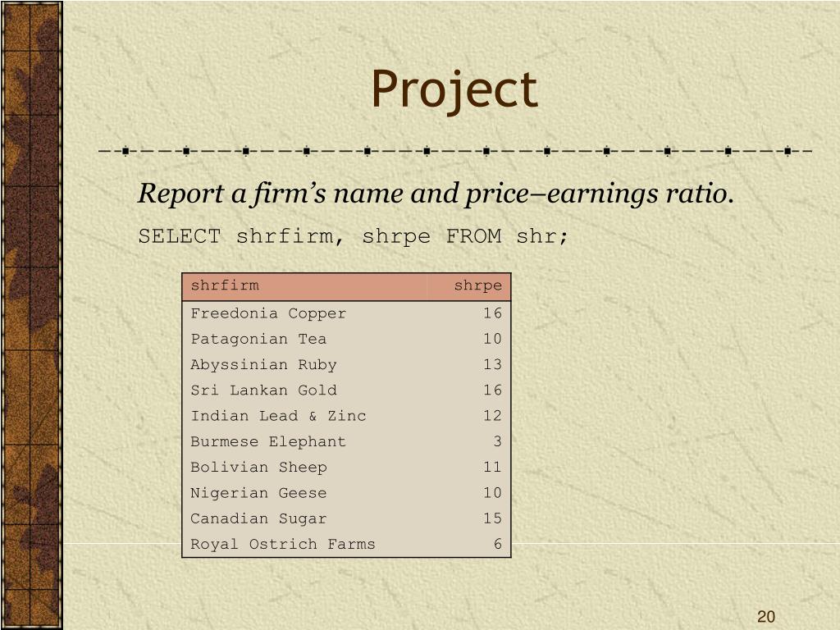Screen dimensions: 840x630
Task: Select the sentence 'Report a firm's name and price–earnings ratio.'
Action: tap(436, 194)
